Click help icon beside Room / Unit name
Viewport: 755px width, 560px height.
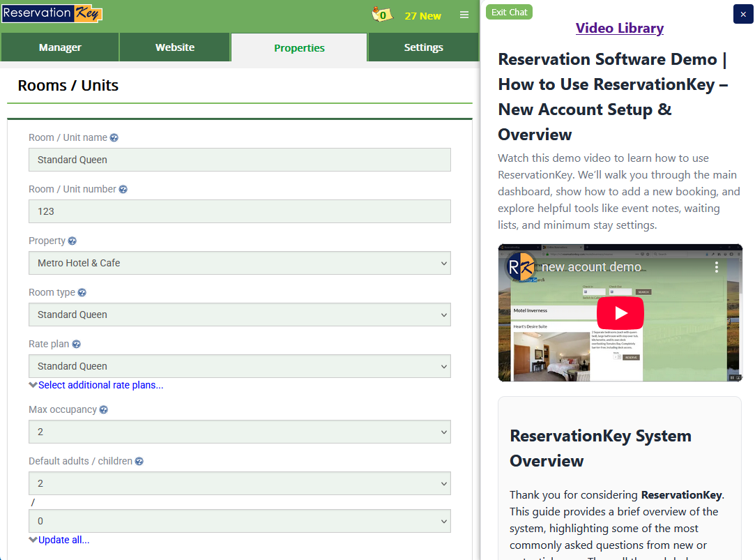(x=114, y=138)
